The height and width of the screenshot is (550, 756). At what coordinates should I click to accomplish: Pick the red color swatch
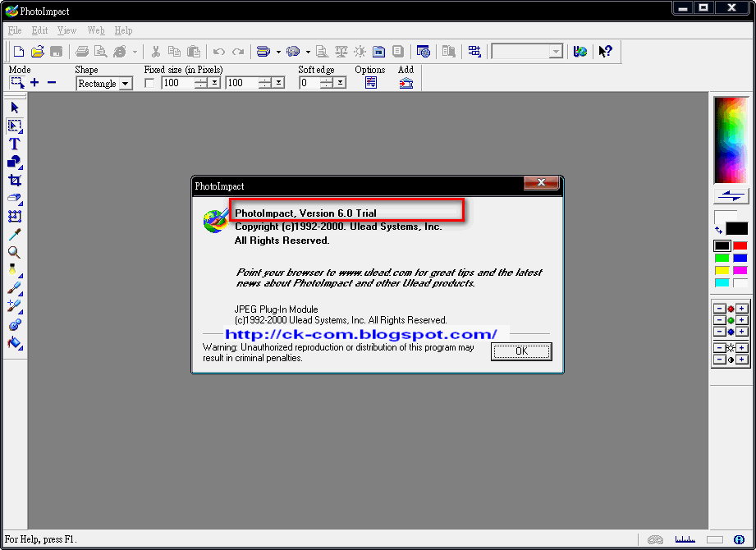(740, 245)
